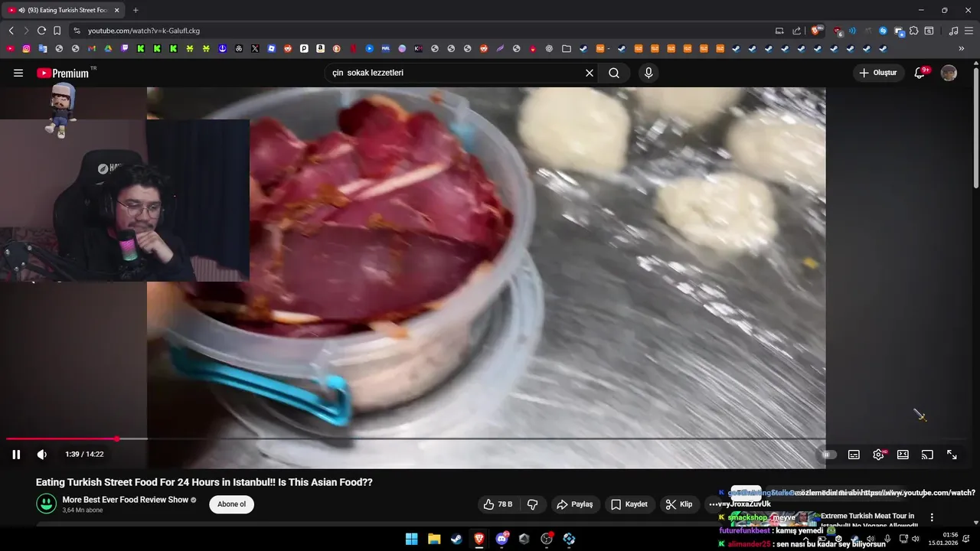The width and height of the screenshot is (980, 551).
Task: Open Extreme Turkish Meat Tour video
Action: click(x=868, y=520)
